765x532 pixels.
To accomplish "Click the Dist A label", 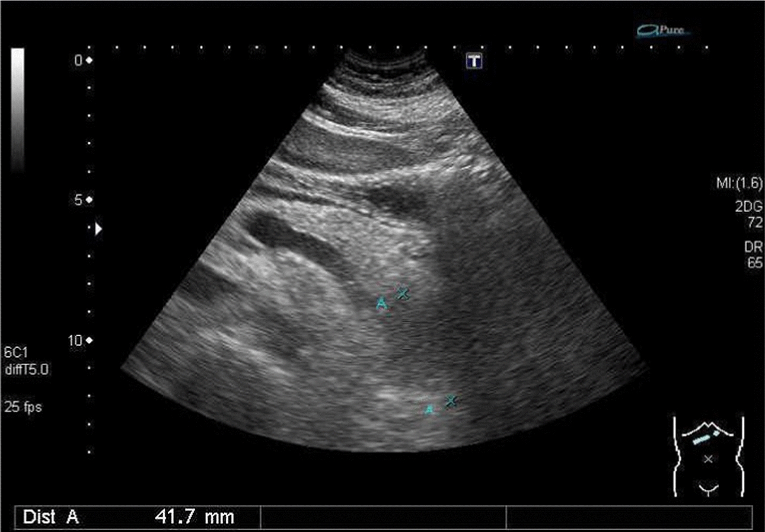I will point(51,517).
